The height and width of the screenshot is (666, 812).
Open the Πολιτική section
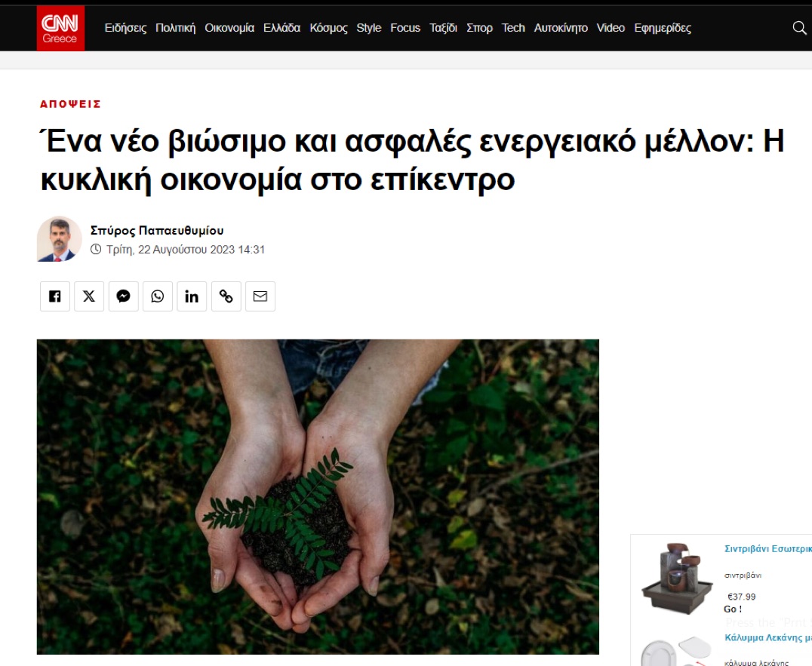176,28
